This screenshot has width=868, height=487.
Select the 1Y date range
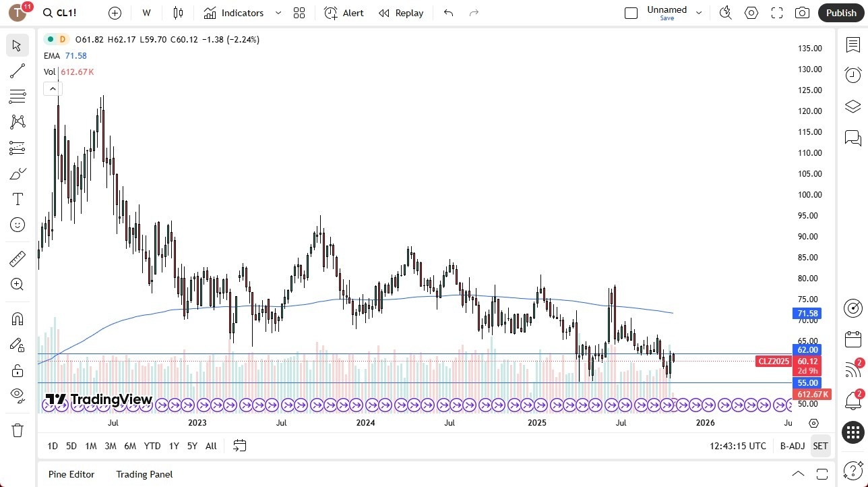coord(174,446)
